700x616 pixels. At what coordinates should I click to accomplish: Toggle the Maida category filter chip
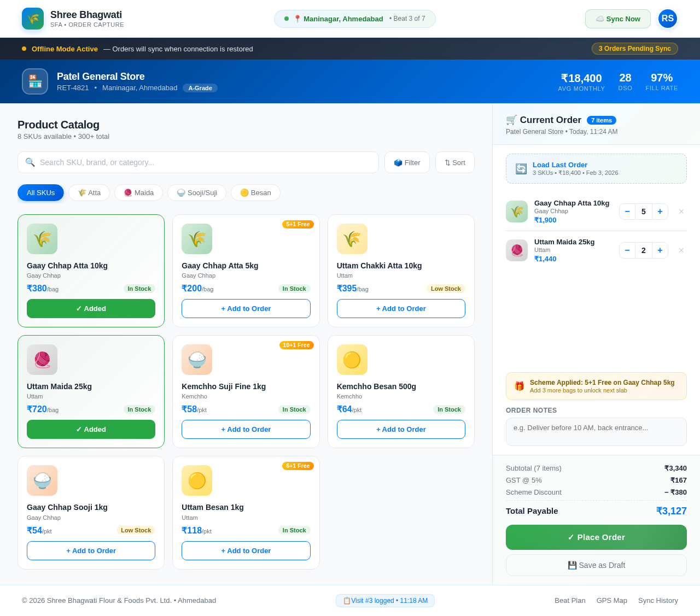point(138,192)
